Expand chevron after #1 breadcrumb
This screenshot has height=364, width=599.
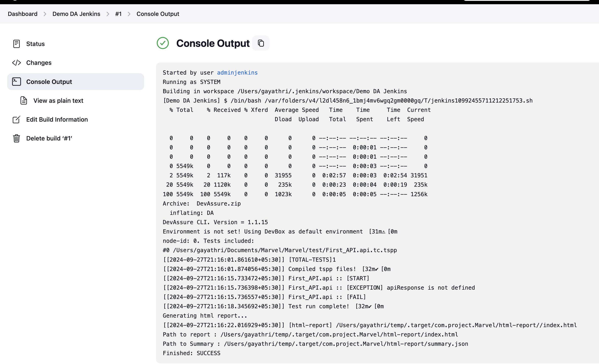coord(129,14)
